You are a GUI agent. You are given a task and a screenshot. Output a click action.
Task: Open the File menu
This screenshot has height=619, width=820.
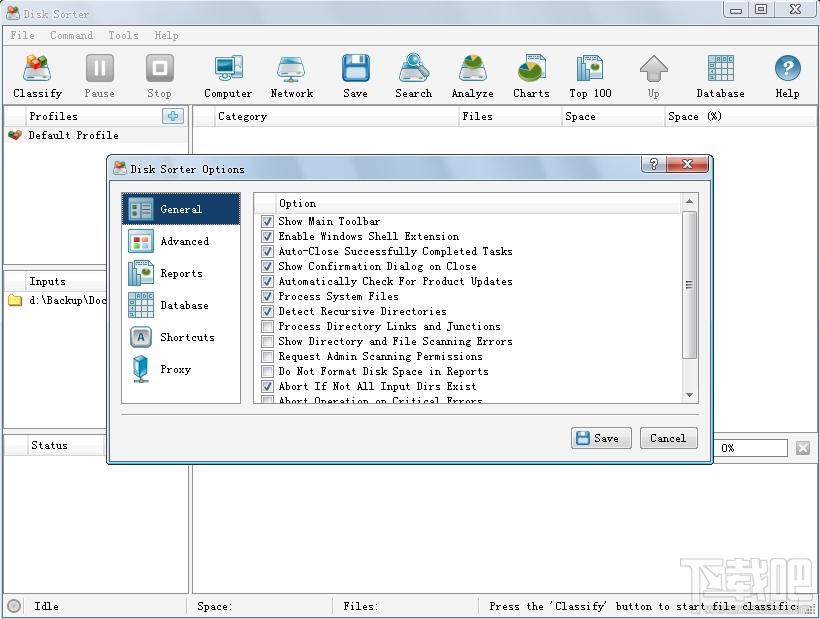22,35
